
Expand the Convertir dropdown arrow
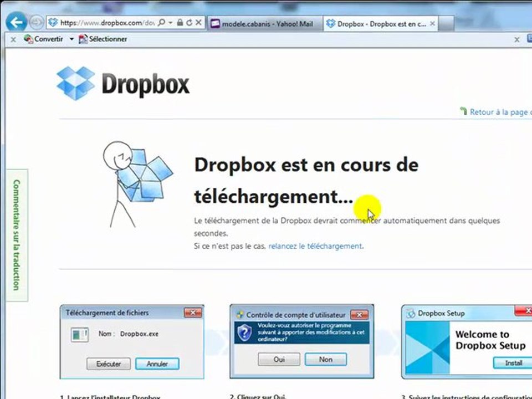tap(71, 39)
